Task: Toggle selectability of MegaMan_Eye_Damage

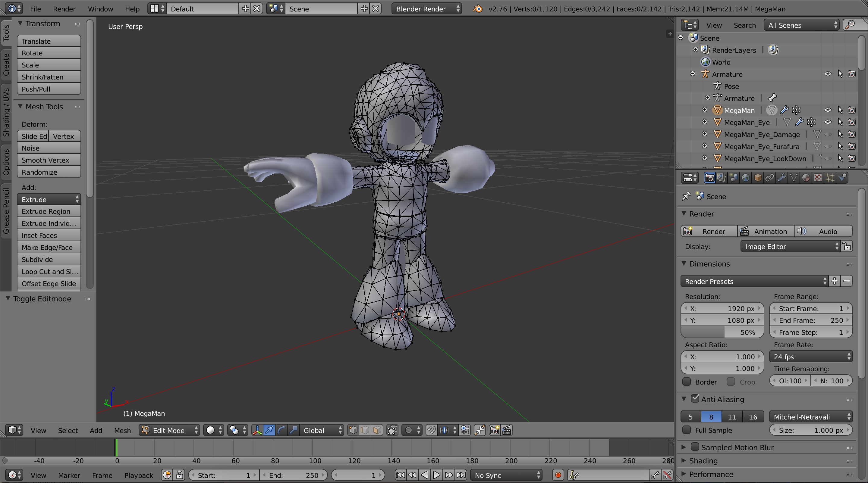Action: (x=840, y=134)
